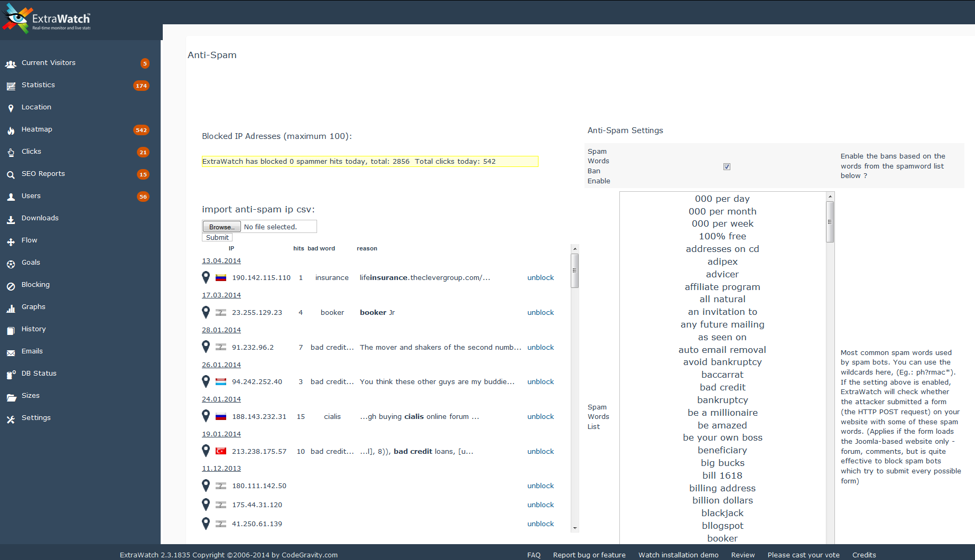The height and width of the screenshot is (560, 975).
Task: Click the Emails envelope icon
Action: pos(11,352)
